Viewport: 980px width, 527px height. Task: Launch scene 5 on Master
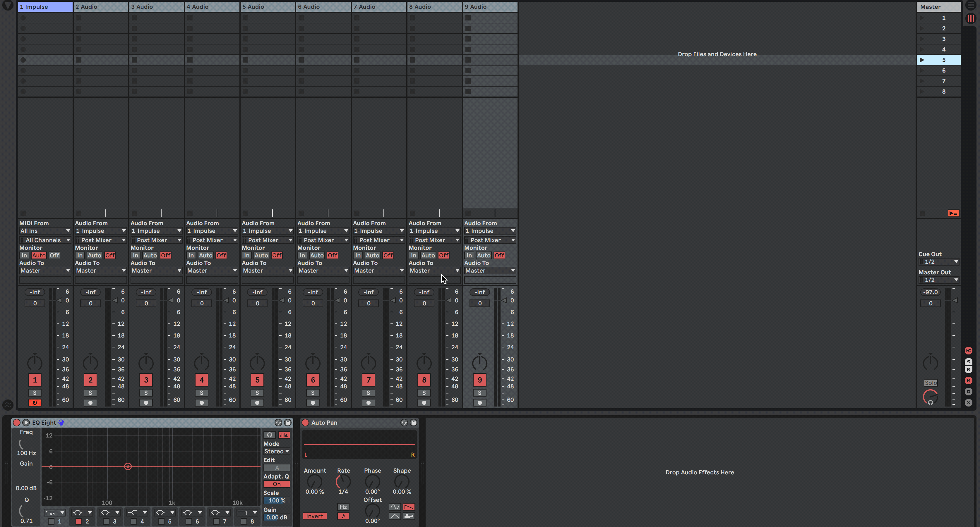point(922,60)
